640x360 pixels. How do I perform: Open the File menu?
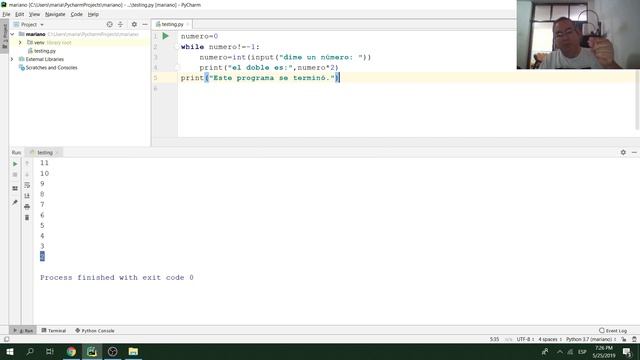(x=6, y=14)
